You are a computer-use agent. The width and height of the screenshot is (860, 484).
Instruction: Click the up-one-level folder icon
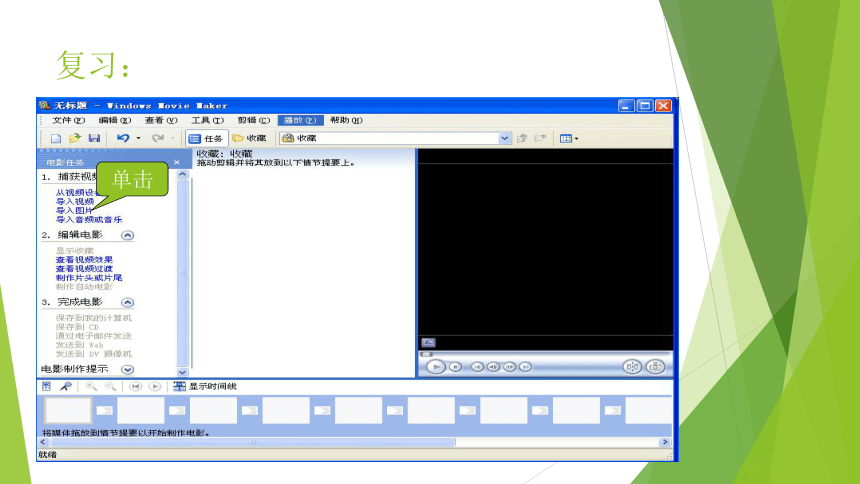[522, 138]
